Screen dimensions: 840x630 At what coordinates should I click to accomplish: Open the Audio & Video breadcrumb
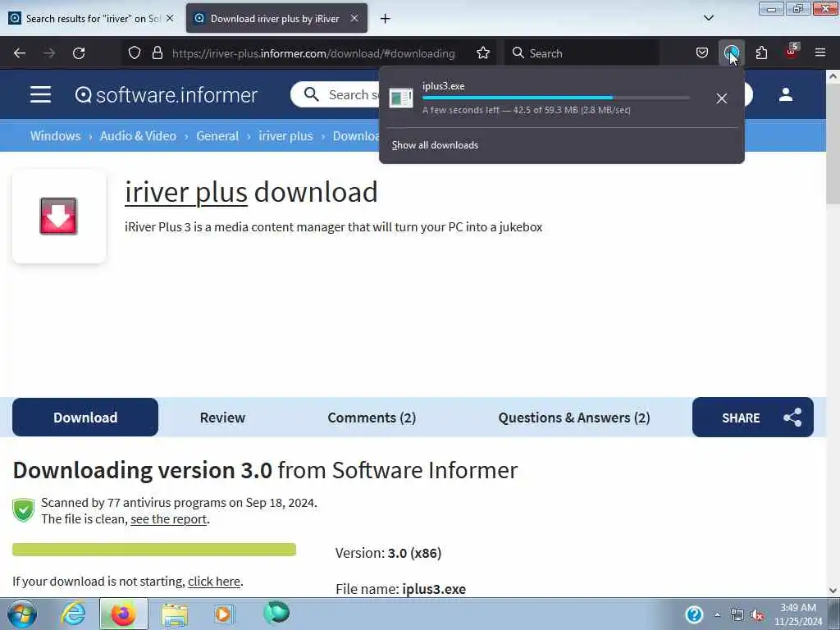[138, 136]
